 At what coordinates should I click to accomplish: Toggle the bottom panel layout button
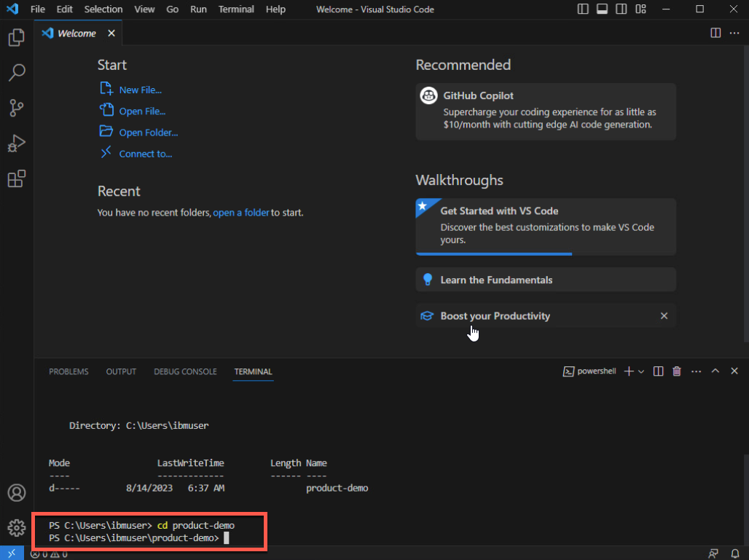coord(602,9)
